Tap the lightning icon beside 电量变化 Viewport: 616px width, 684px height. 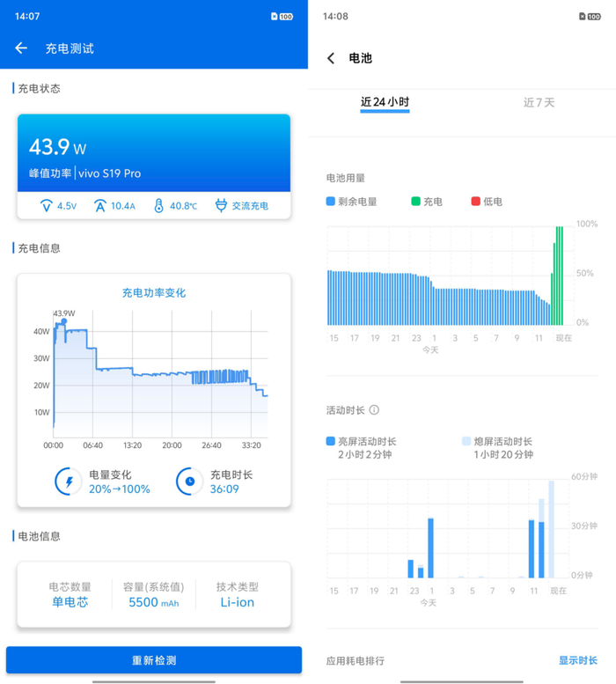pos(69,482)
